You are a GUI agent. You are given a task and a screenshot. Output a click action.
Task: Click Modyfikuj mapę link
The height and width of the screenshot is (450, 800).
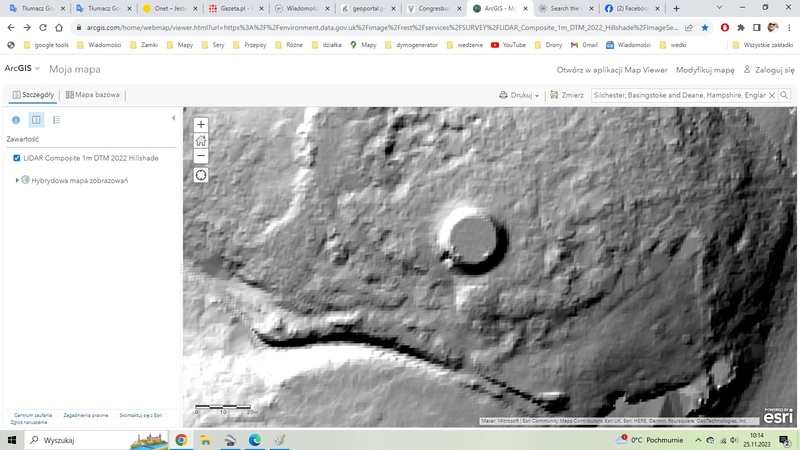(x=705, y=70)
